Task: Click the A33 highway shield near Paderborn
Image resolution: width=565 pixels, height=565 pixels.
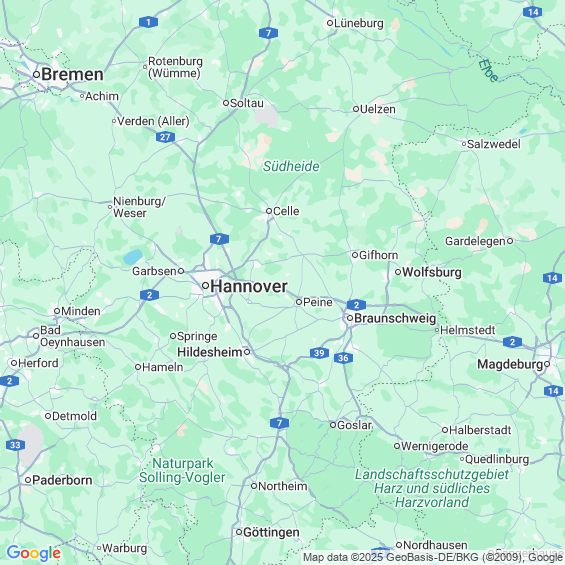Action: pos(15,445)
